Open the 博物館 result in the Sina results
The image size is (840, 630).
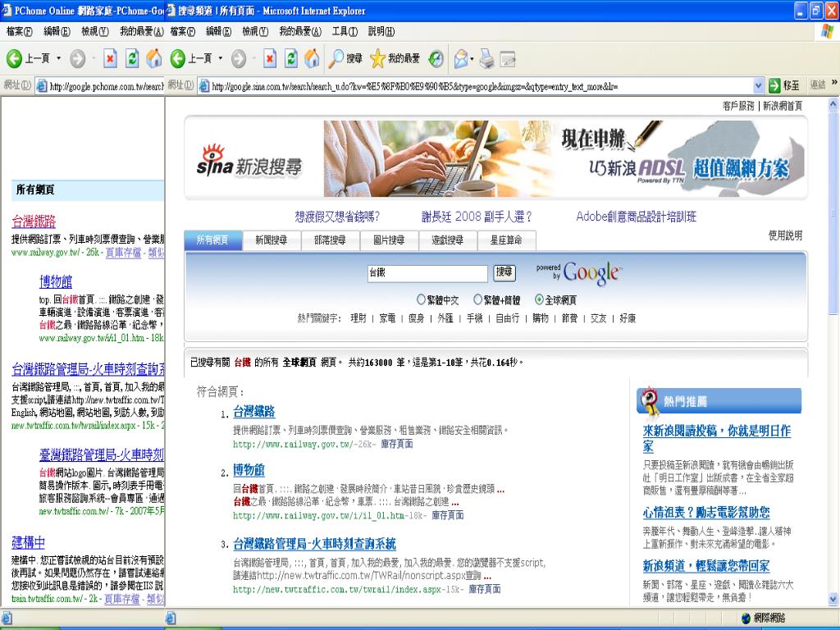pos(249,470)
